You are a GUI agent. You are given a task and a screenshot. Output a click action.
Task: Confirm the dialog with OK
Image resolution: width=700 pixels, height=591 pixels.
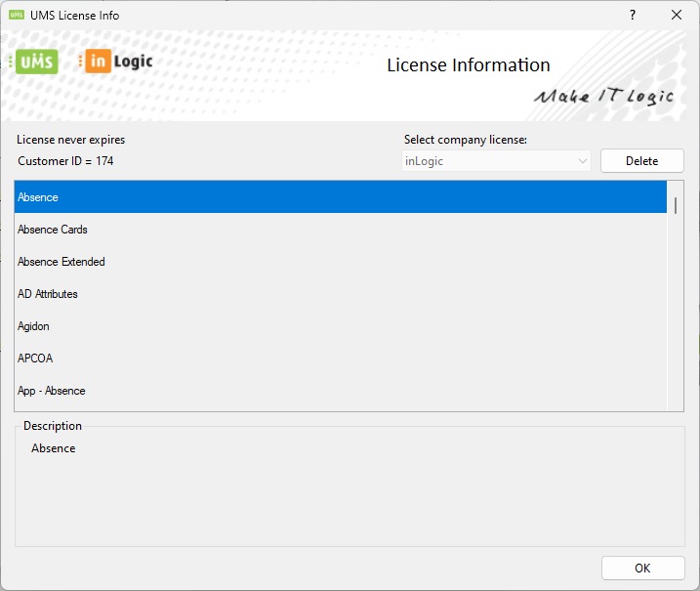pos(641,568)
